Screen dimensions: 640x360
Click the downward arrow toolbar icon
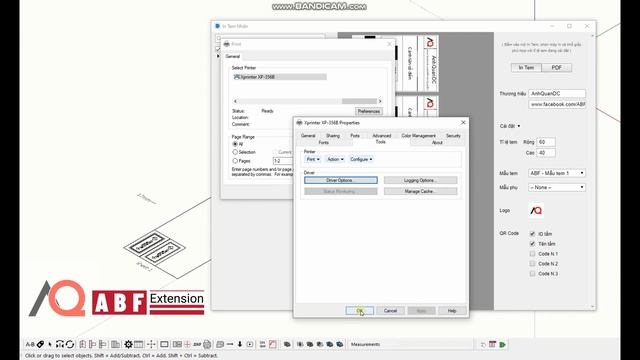(x=240, y=344)
